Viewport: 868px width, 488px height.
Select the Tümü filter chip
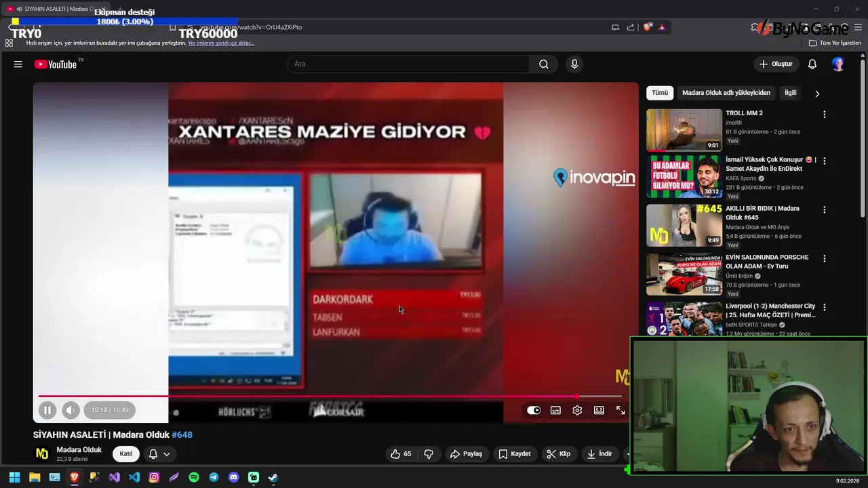660,93
